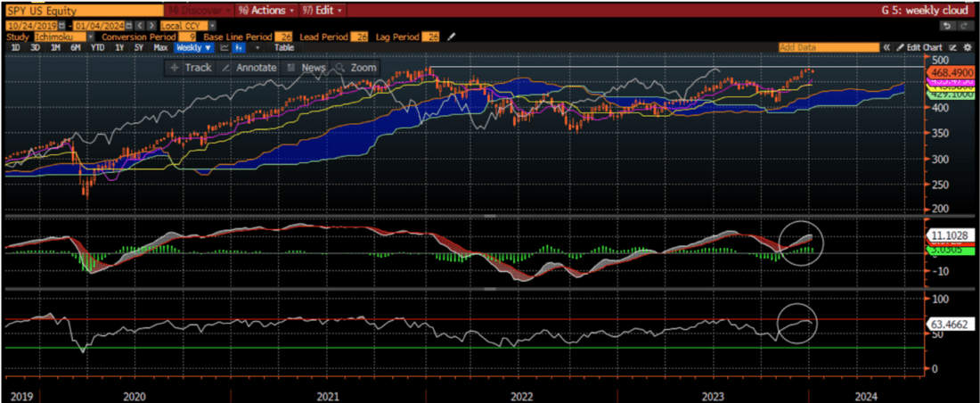Click the pencil icon beside Lag Period
980x403 pixels.
451,37
